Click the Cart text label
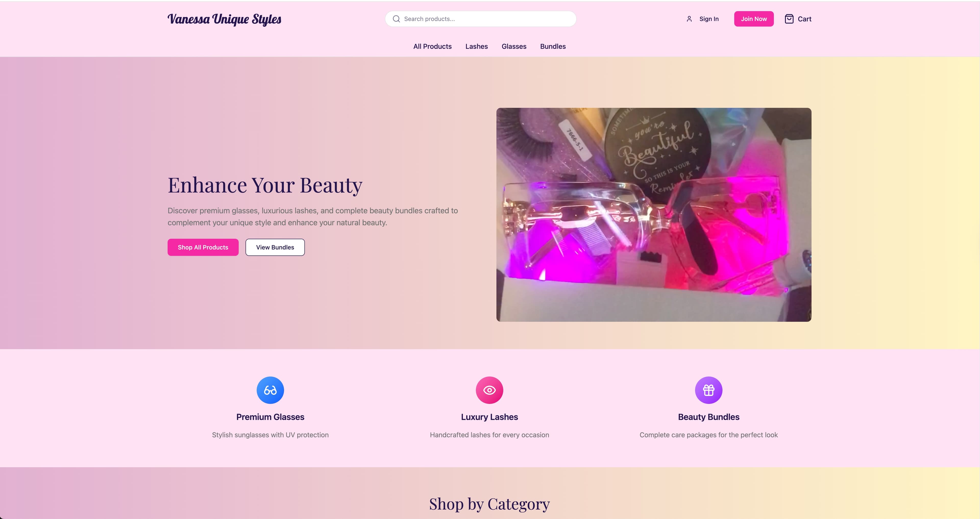The height and width of the screenshot is (519, 980). (x=804, y=19)
